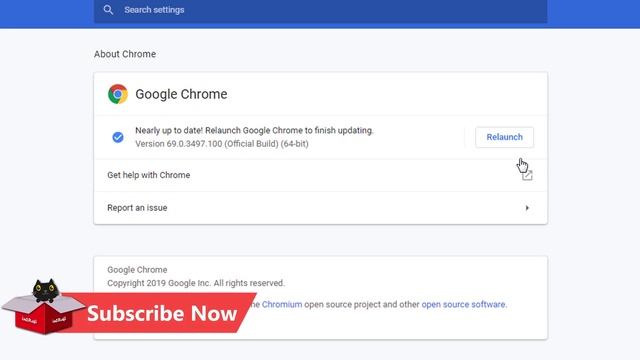The width and height of the screenshot is (640, 360).
Task: Click the blue update checkmark icon
Action: click(118, 137)
